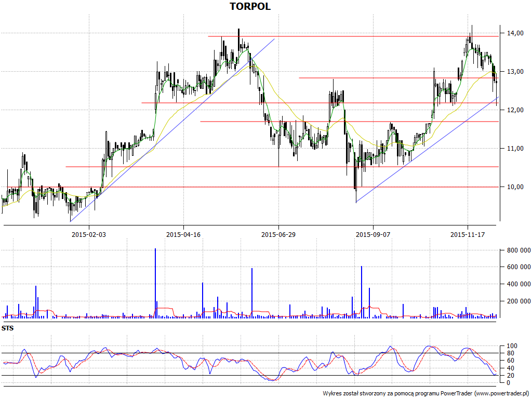
Task: Click the 2015-06-29 date label
Action: 278,234
